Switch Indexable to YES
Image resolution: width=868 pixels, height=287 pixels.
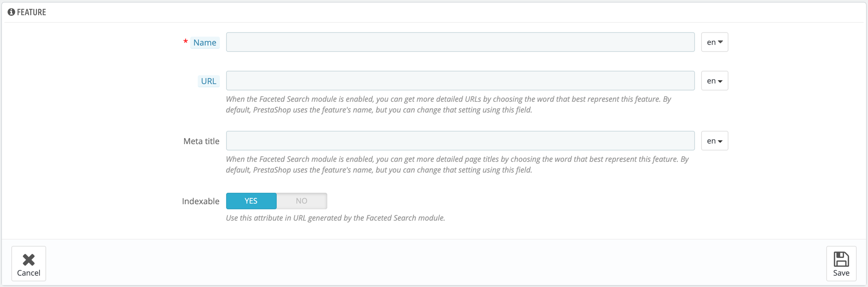click(x=251, y=201)
